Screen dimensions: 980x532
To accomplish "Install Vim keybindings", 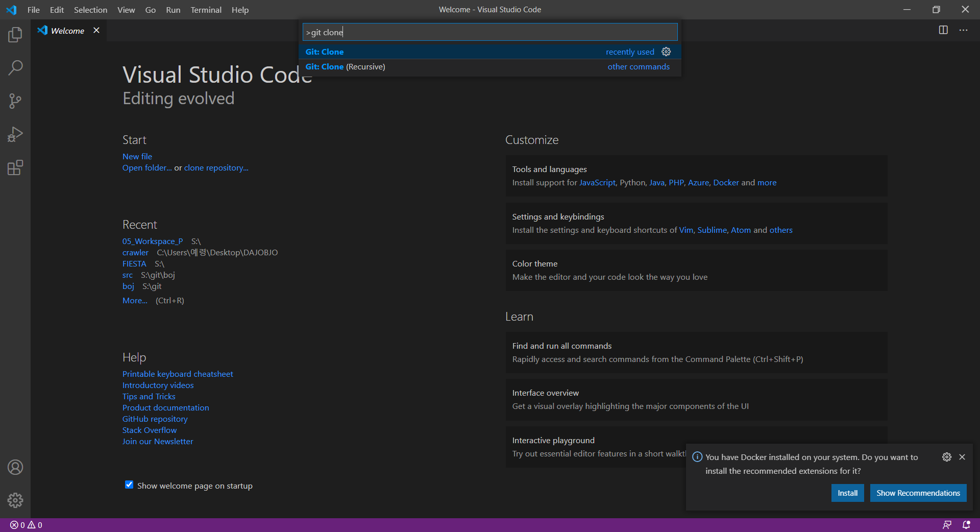I will tap(686, 230).
